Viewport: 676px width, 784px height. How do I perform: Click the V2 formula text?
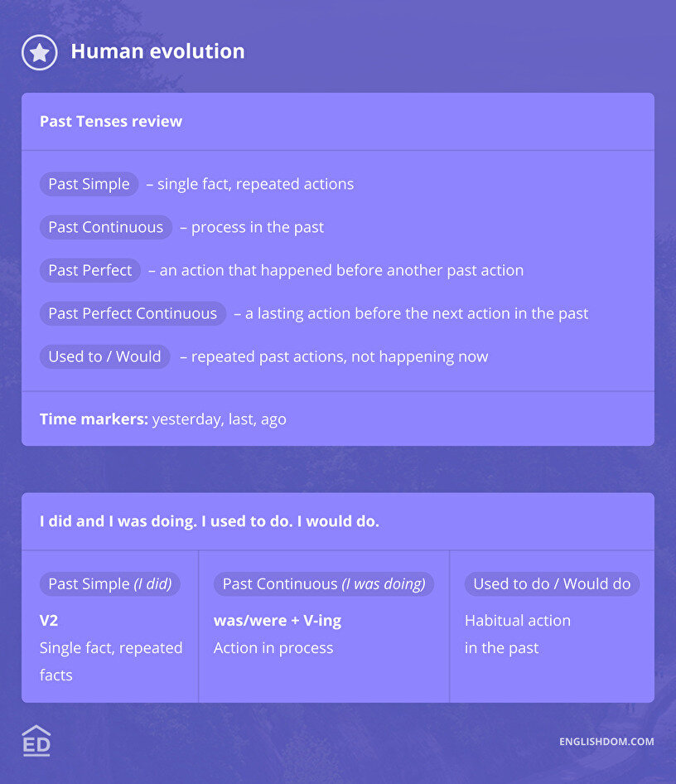pos(49,620)
